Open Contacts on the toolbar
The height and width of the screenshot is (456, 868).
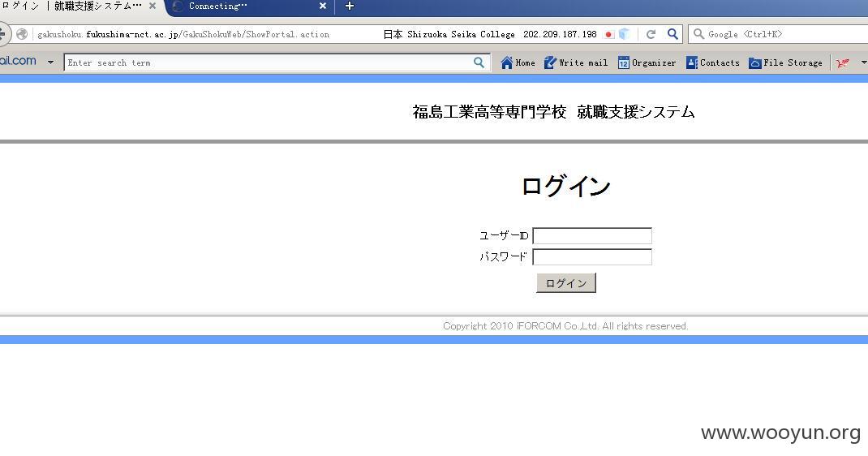point(713,62)
